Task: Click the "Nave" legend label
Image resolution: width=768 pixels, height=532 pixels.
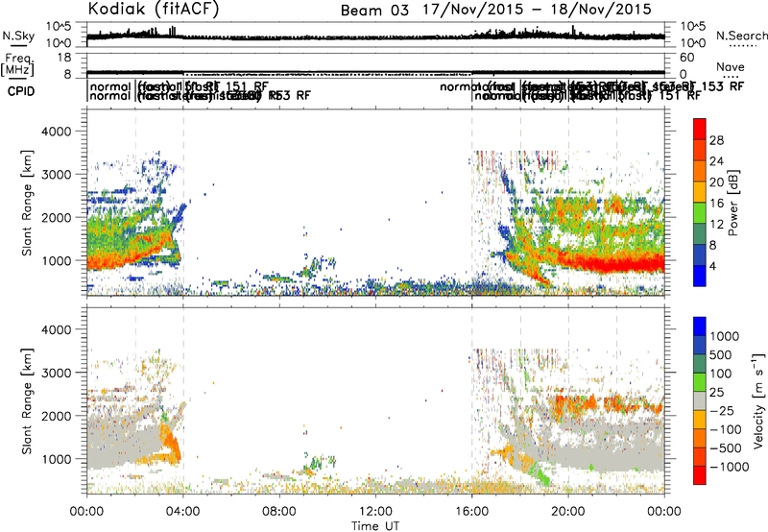Action: point(730,66)
